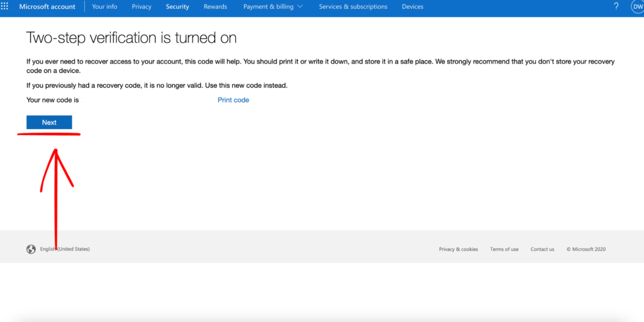Viewport: 644px width, 322px height.
Task: Open Privacy & cookies footer link
Action: tap(458, 250)
